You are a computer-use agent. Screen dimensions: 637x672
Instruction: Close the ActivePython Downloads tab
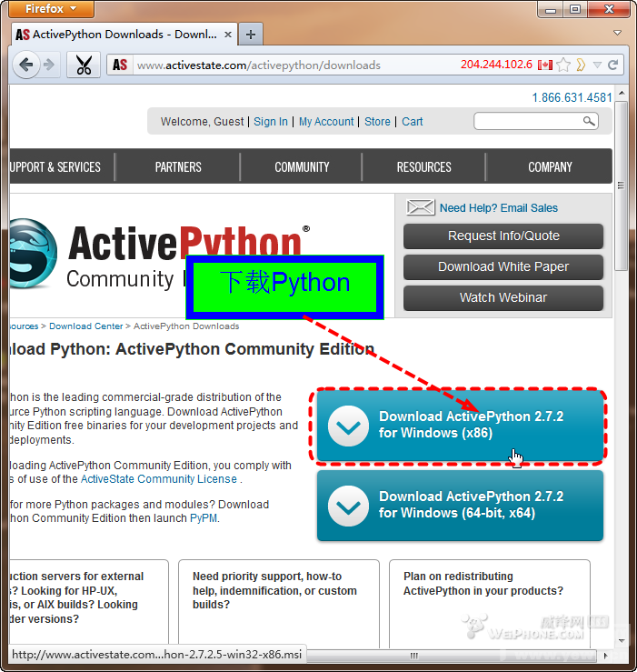[227, 35]
